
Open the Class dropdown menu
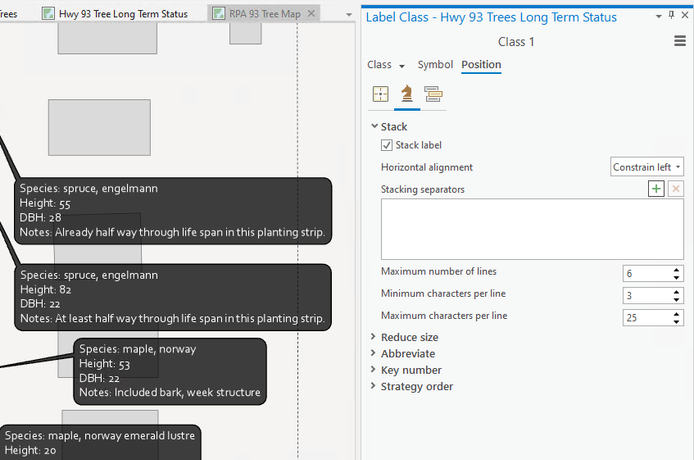click(x=385, y=65)
